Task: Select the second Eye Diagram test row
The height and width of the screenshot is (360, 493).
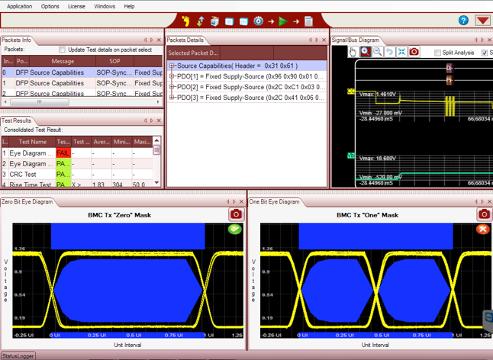Action: click(x=77, y=164)
